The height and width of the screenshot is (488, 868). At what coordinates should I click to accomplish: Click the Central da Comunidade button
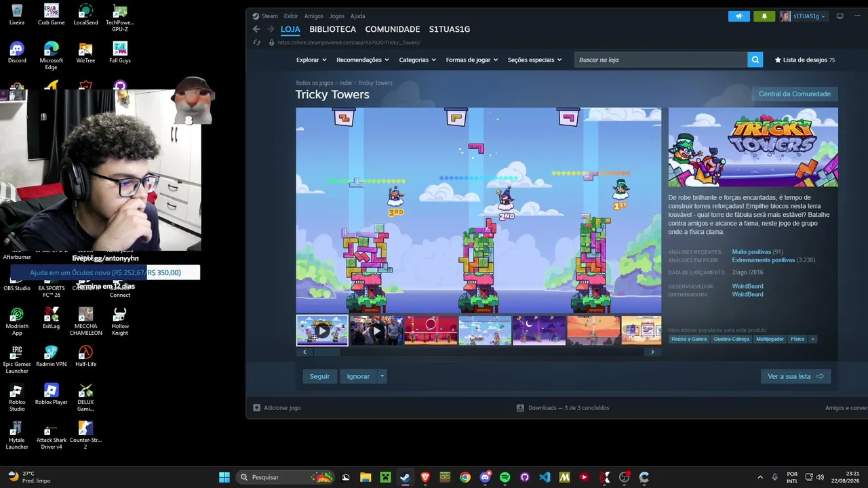[795, 94]
